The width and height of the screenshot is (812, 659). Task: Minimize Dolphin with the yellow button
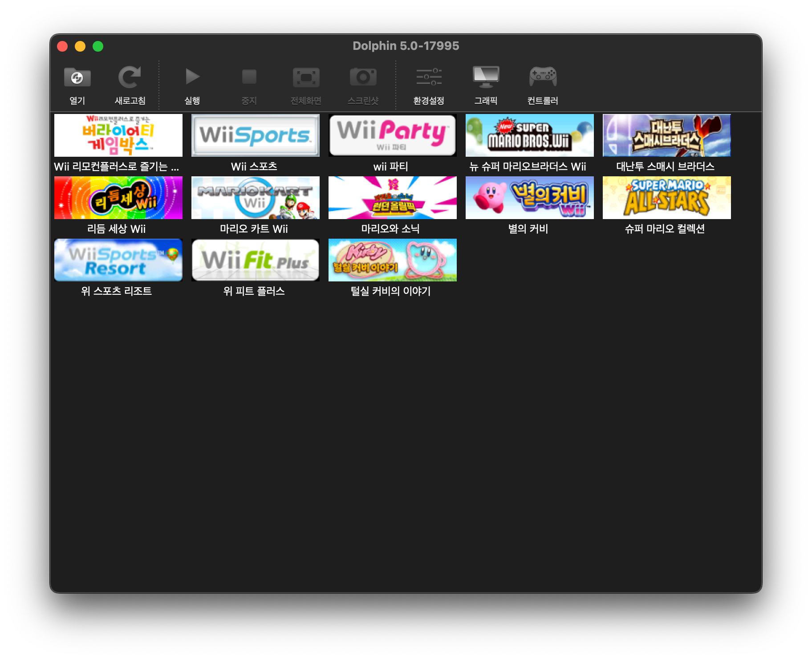tap(80, 46)
